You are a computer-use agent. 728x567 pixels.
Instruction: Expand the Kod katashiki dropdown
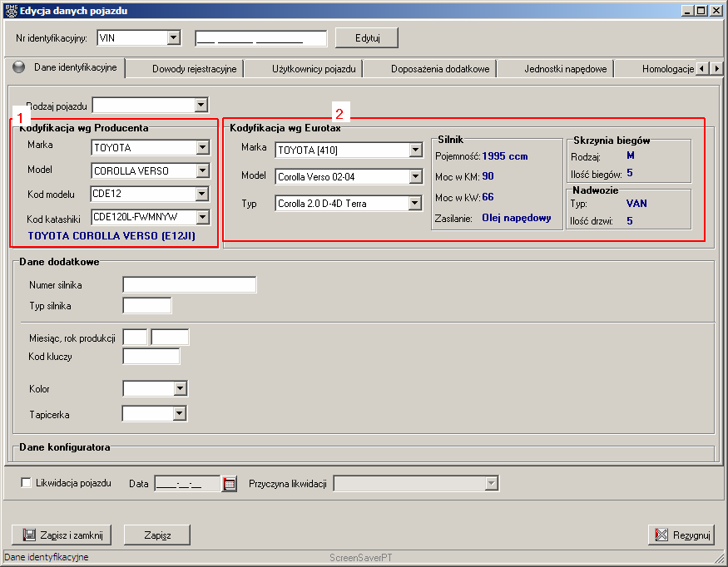click(202, 217)
